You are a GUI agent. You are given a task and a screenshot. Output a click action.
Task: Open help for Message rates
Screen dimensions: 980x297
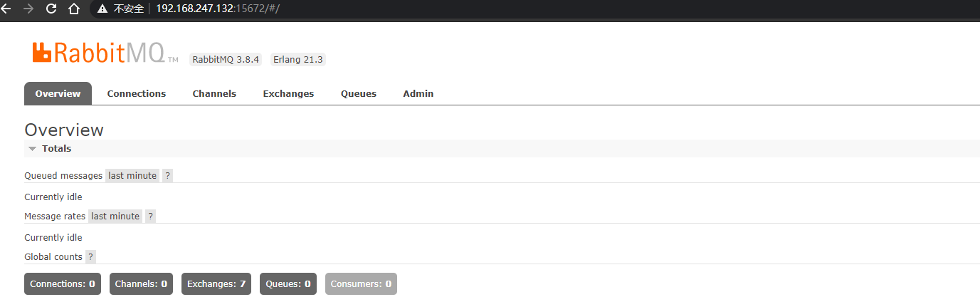click(x=150, y=217)
